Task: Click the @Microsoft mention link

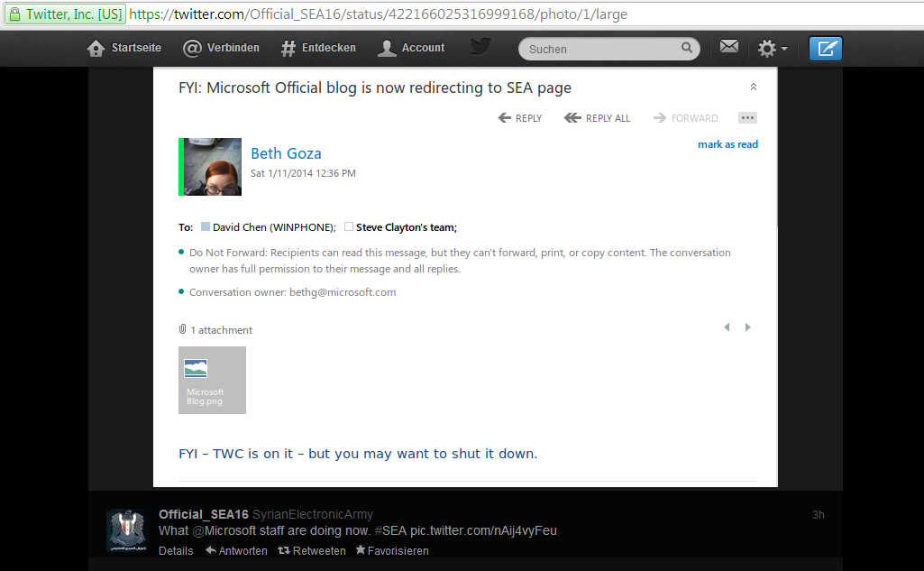Action: point(224,531)
